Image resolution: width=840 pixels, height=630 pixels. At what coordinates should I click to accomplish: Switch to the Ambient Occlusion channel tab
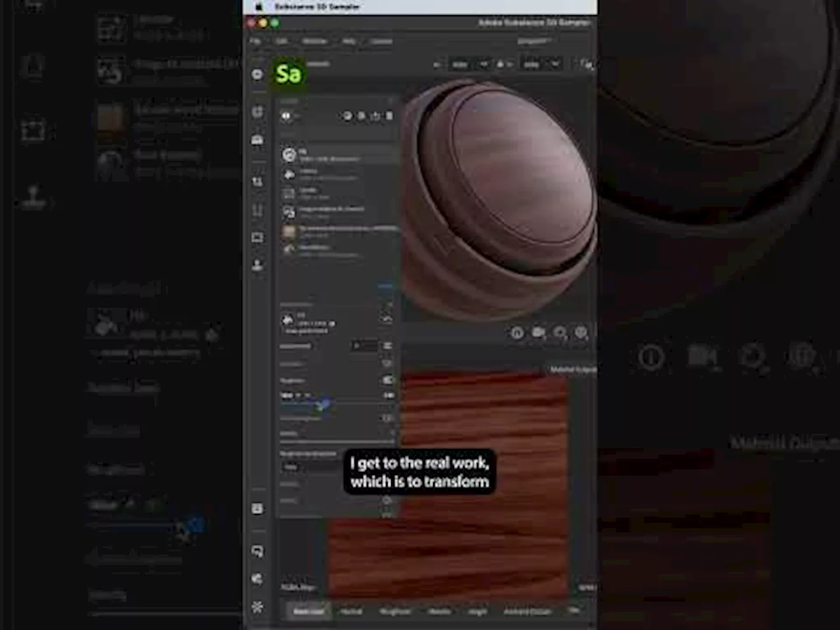click(528, 612)
